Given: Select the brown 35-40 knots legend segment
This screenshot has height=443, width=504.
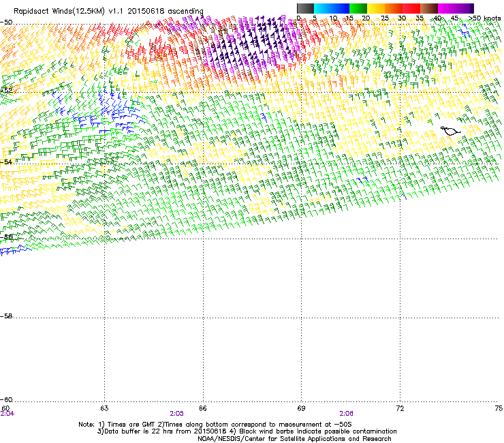Looking at the screenshot, I should 429,8.
